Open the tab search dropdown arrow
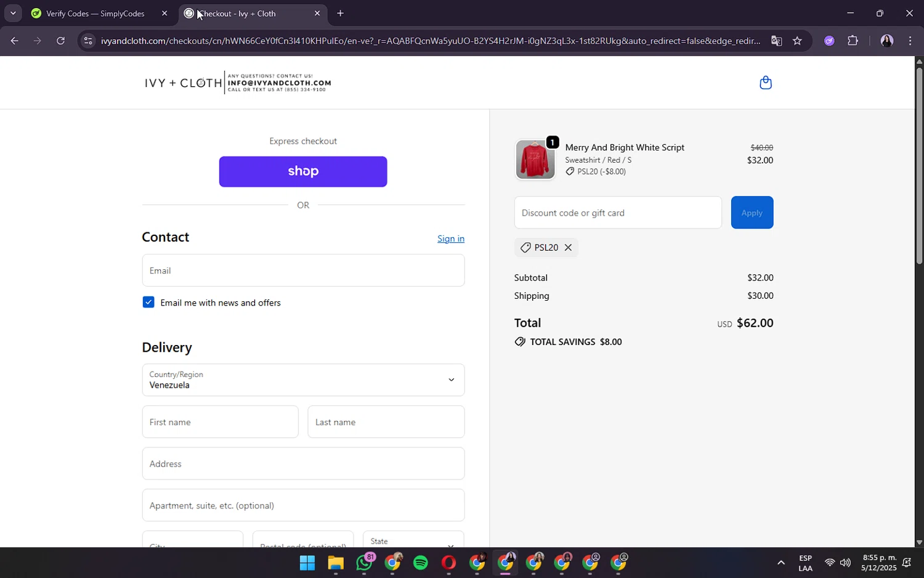Image resolution: width=924 pixels, height=578 pixels. 13,14
